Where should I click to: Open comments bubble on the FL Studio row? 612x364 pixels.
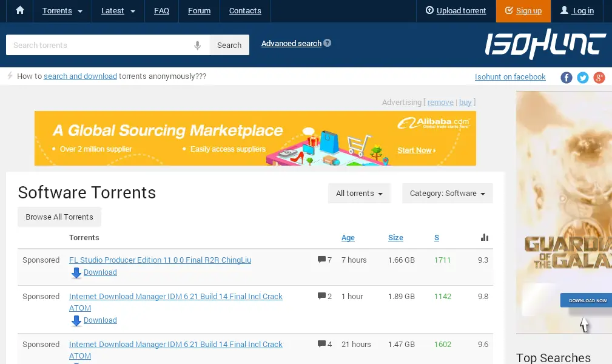click(321, 259)
